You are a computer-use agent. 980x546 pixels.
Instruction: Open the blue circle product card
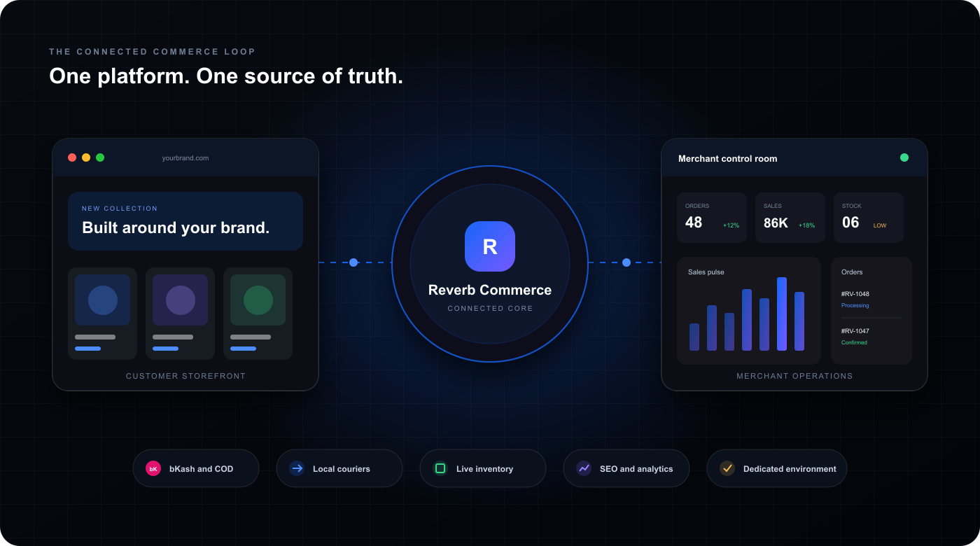tap(102, 314)
